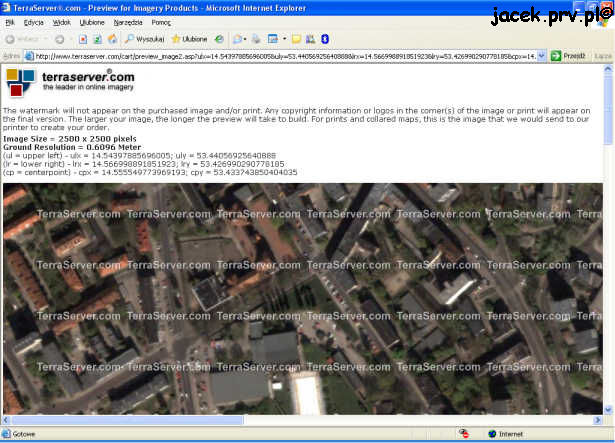Click the lower right 'lrx' coordinates line
Screen dimensions: 615x443
[x=144, y=164]
